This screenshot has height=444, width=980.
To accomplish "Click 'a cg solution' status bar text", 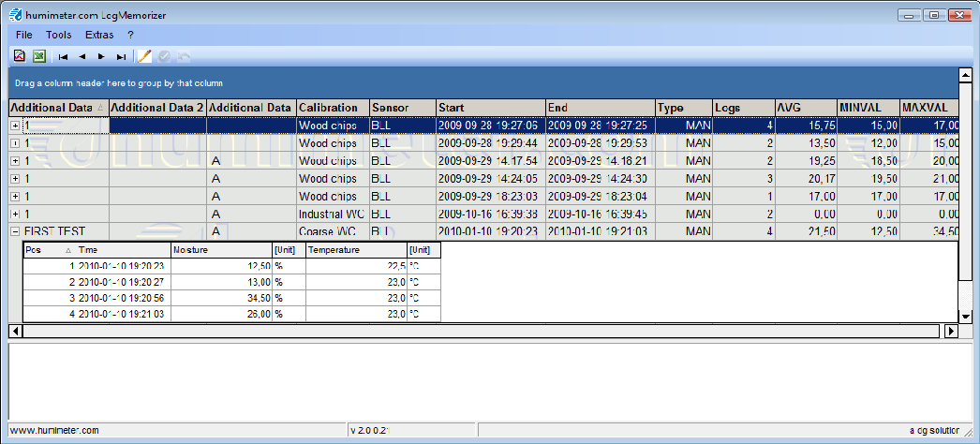I will [934, 430].
